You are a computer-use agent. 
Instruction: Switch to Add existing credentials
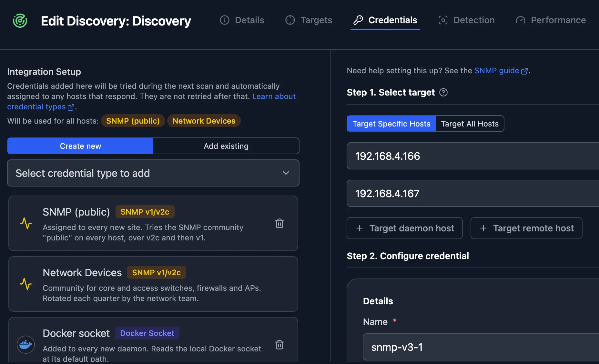pos(226,146)
